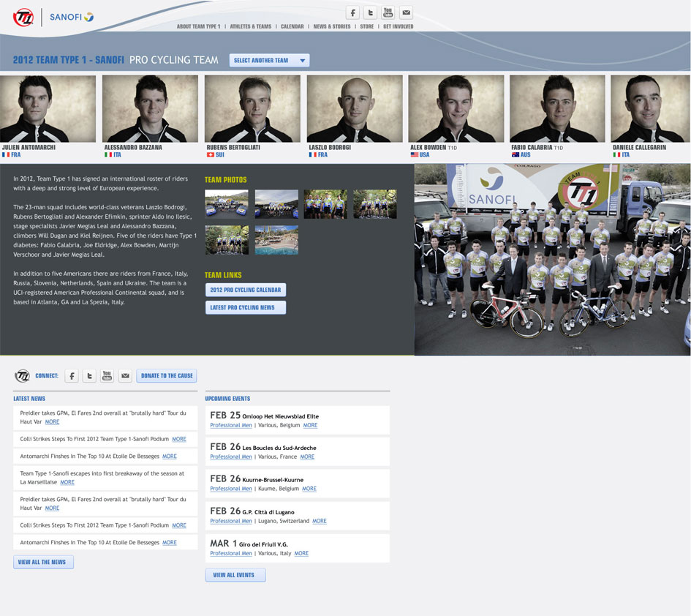Click Latest News section heading
The width and height of the screenshot is (691, 616).
tap(29, 399)
